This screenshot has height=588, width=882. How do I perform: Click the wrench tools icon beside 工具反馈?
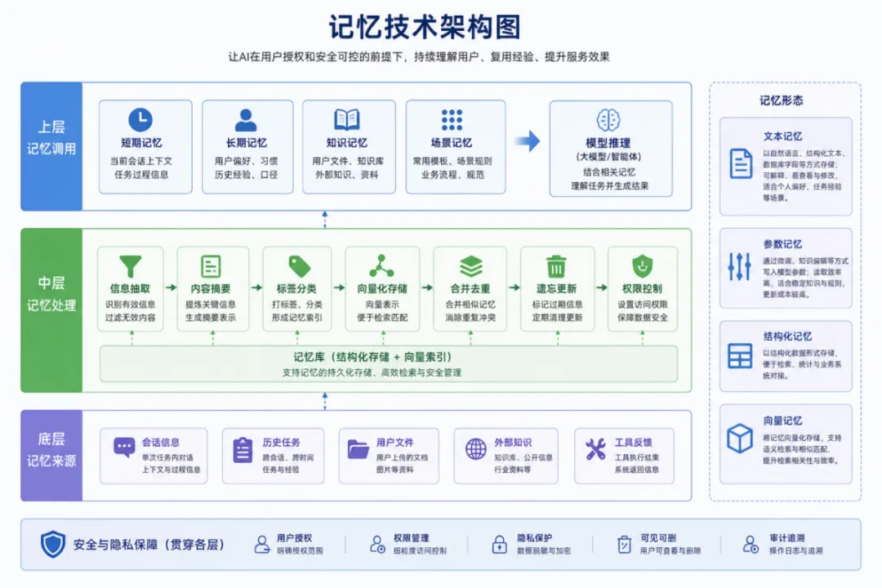(x=595, y=449)
